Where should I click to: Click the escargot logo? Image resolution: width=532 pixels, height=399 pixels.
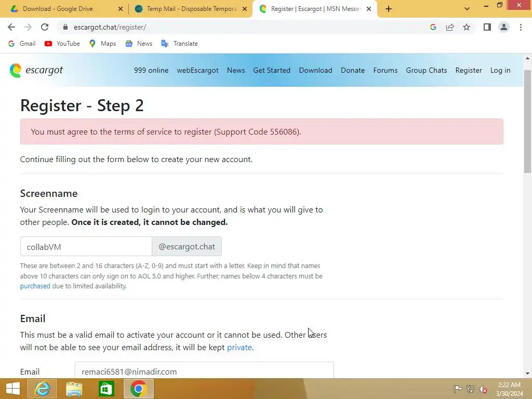36,70
